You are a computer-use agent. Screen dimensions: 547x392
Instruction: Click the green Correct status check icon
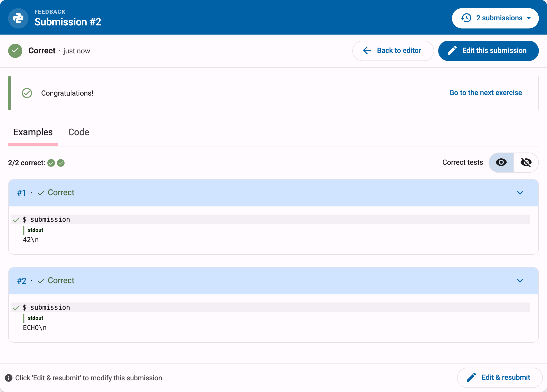[15, 51]
